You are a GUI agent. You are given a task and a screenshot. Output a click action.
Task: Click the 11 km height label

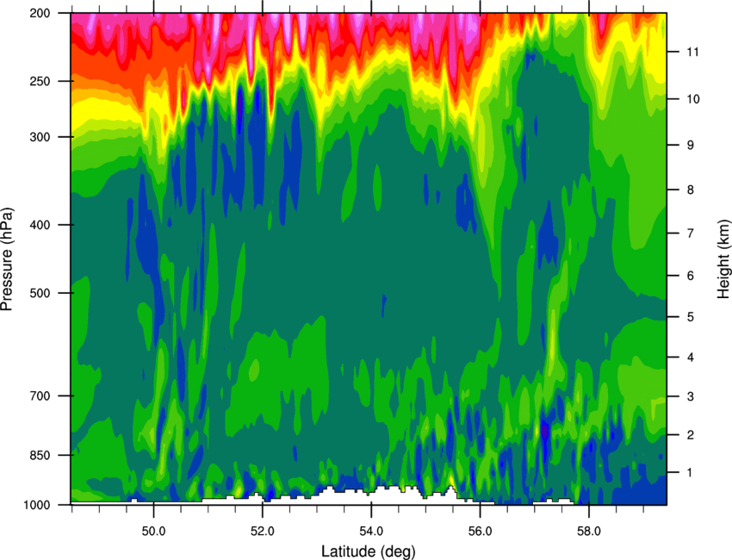[694, 52]
